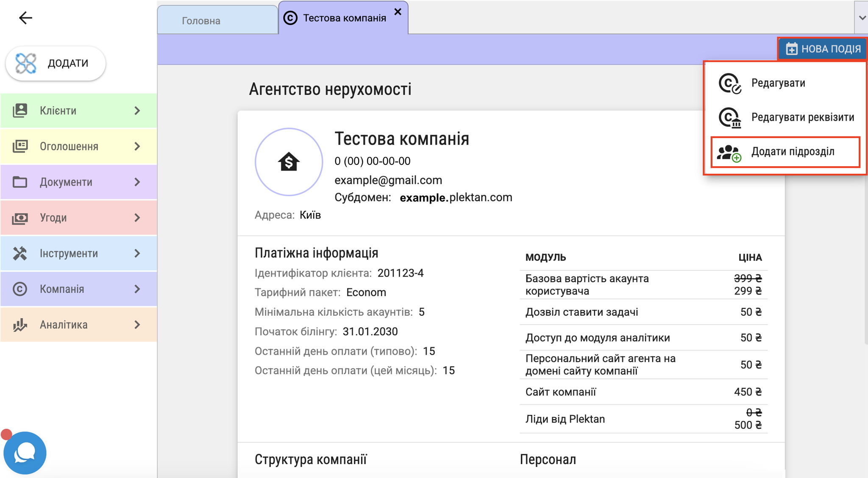Screen dimensions: 868x478
Task: Click the Інструменти tools icon
Action: click(20, 253)
